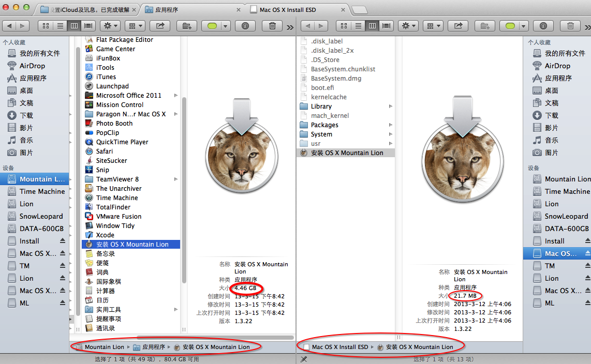Switch left pane to icon view
Image resolution: width=591 pixels, height=364 pixels.
(46, 26)
